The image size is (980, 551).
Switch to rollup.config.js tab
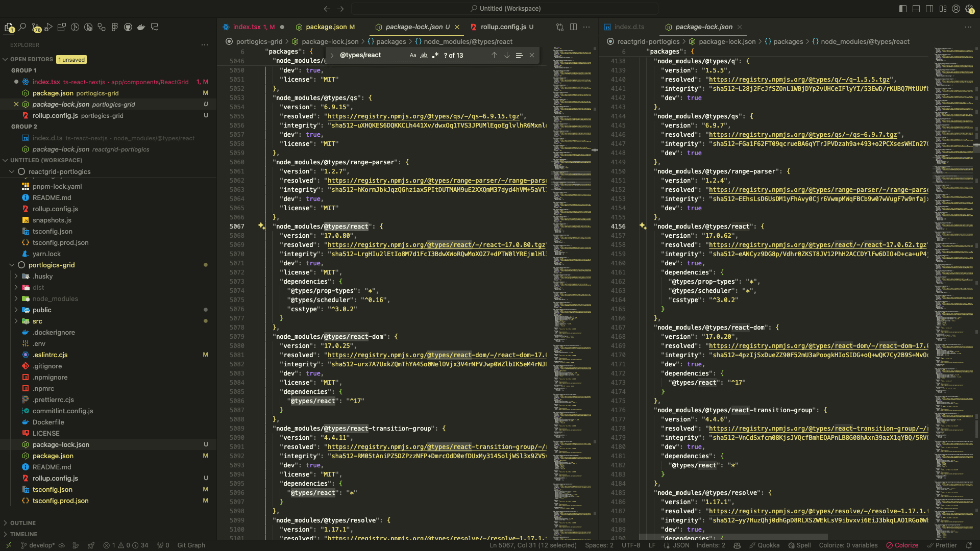tap(503, 27)
